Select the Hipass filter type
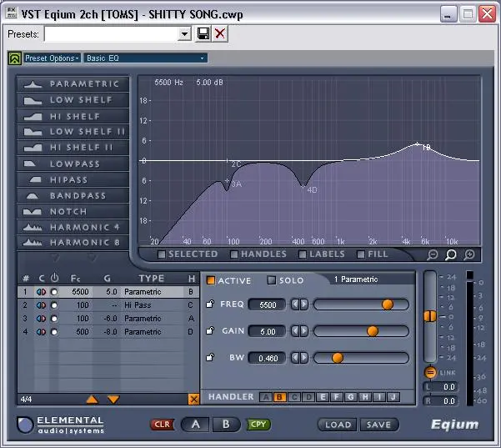501x448 pixels. click(x=73, y=179)
